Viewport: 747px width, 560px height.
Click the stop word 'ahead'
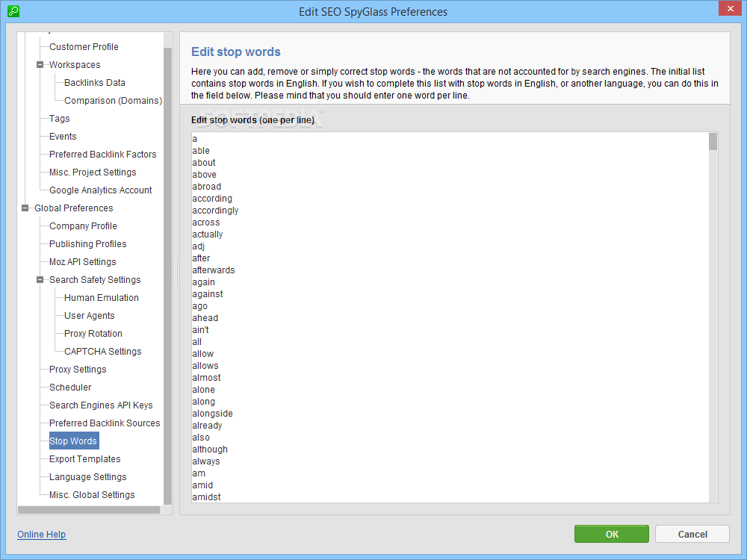[x=205, y=317]
